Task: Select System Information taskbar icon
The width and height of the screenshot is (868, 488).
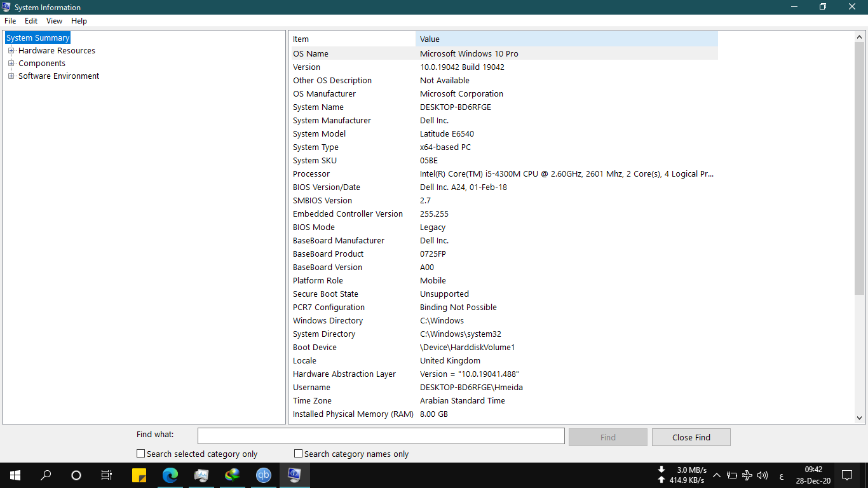Action: 295,475
